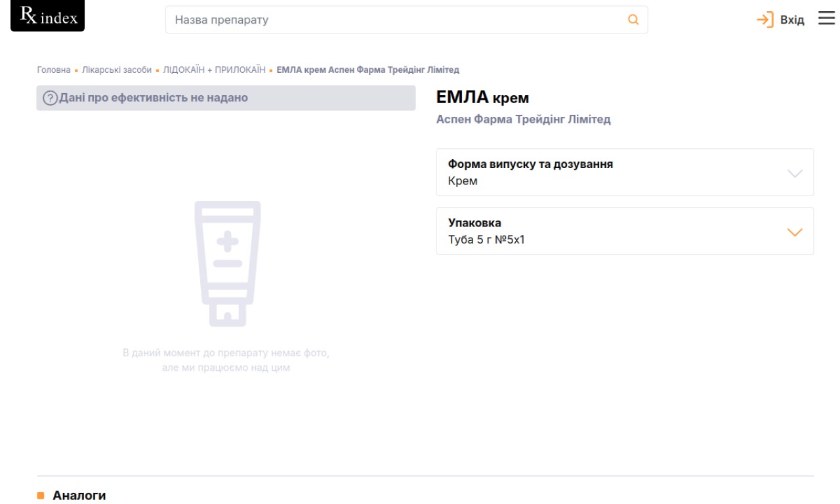Screen dimensions: 840x504
Task: Click the grey chevron beside 'Крем'
Action: [794, 173]
